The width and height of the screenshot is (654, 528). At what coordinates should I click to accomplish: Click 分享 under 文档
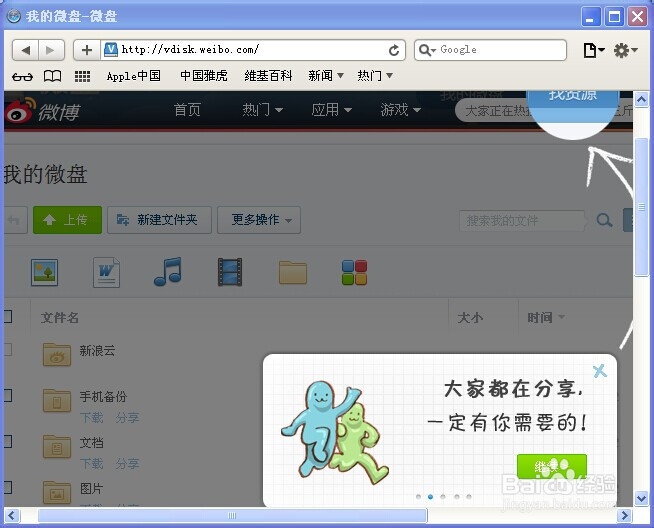(x=127, y=463)
